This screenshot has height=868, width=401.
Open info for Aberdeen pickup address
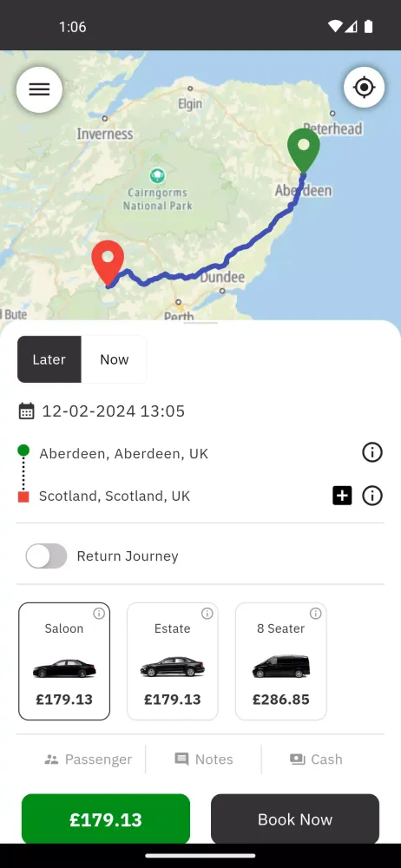[x=372, y=453]
